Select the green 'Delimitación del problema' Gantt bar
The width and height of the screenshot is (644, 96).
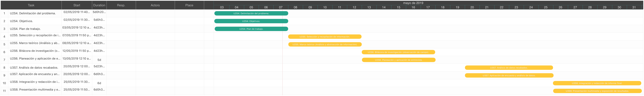tap(251, 13)
